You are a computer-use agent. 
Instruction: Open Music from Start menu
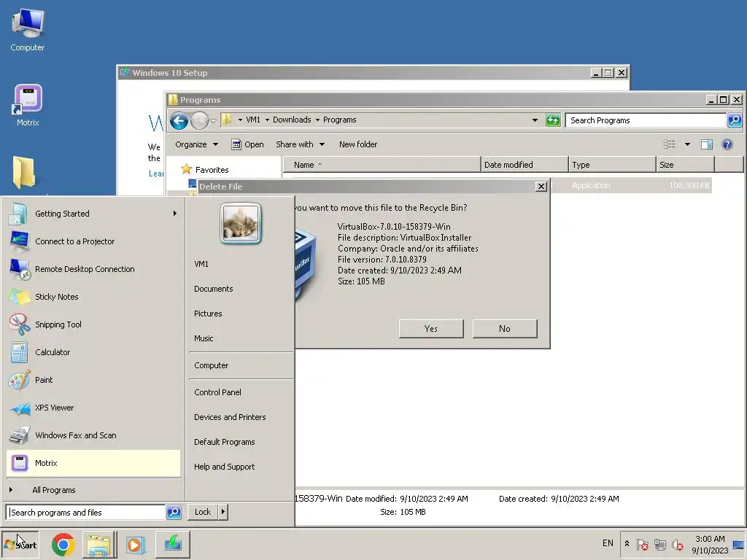point(204,338)
